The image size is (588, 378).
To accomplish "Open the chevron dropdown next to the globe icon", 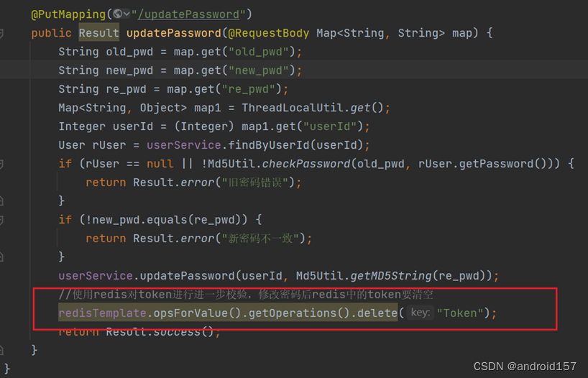I will (127, 14).
